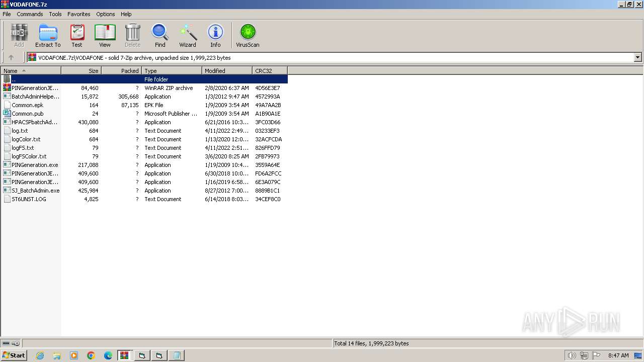Click the Start button
644x362 pixels.
tap(14, 355)
